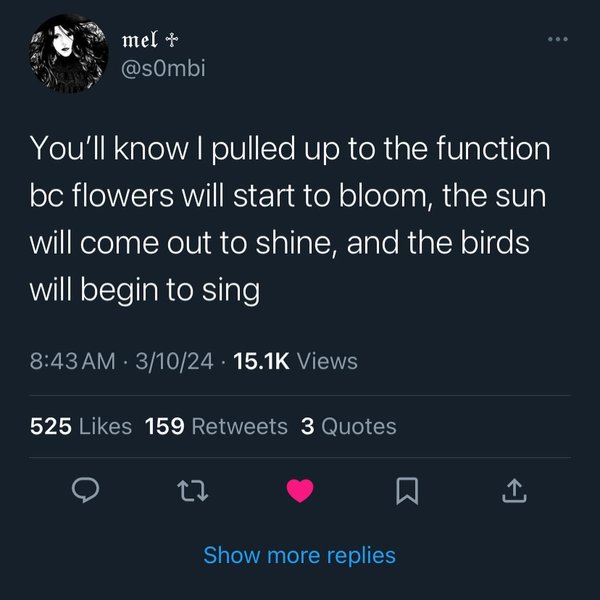View the 15.1K Views analytics

[294, 362]
